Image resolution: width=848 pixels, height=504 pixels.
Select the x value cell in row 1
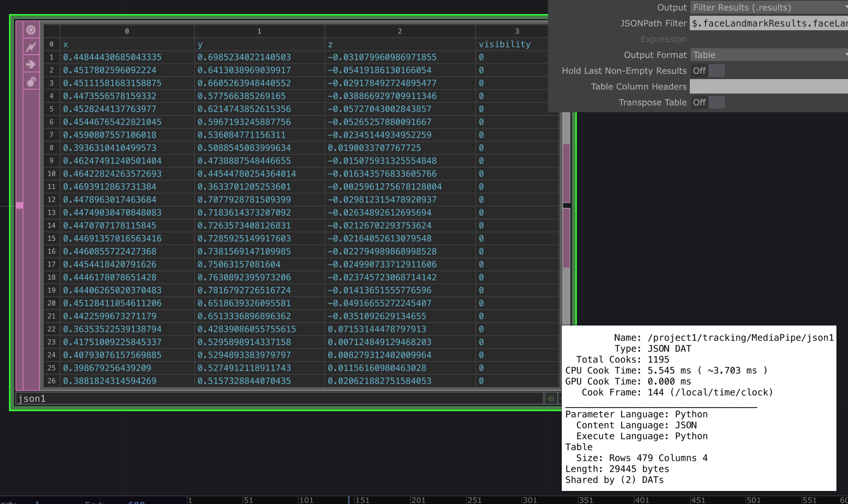click(112, 57)
